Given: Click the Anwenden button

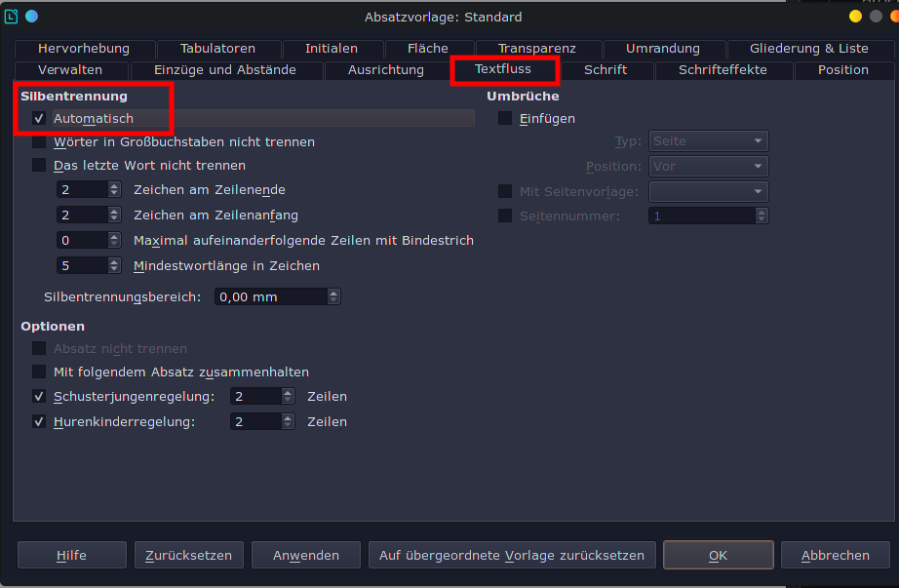Looking at the screenshot, I should pos(305,554).
